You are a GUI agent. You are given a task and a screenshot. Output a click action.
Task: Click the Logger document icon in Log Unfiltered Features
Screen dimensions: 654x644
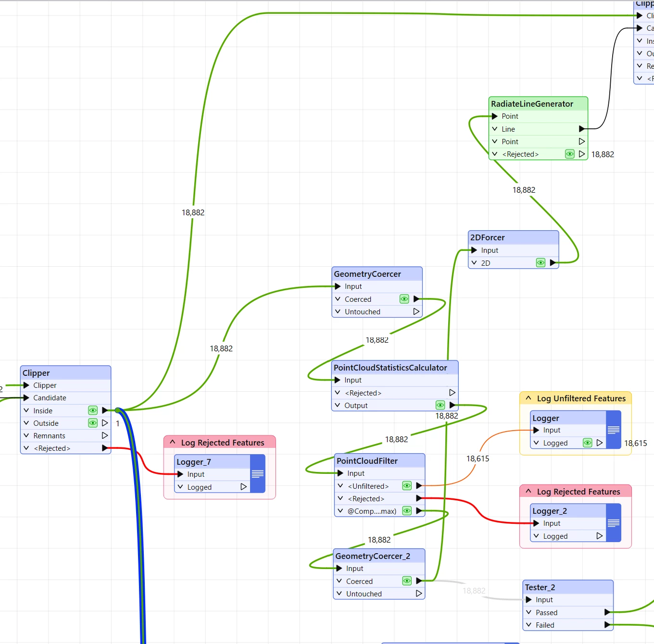(614, 430)
